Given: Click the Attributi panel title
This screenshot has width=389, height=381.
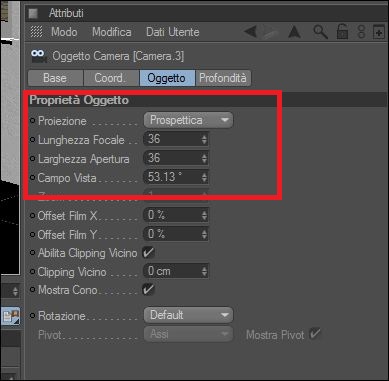Looking at the screenshot, I should (66, 13).
